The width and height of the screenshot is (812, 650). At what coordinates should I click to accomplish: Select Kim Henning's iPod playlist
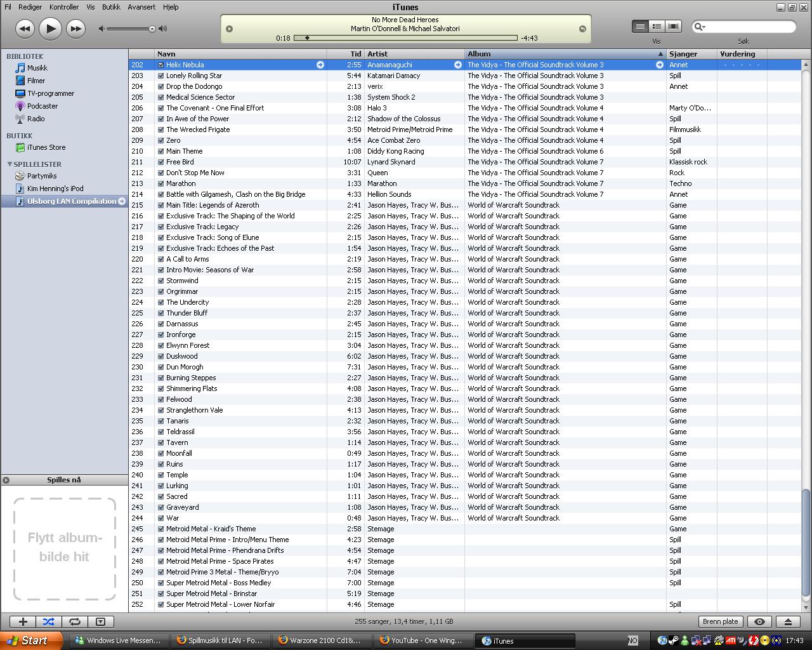click(x=55, y=189)
